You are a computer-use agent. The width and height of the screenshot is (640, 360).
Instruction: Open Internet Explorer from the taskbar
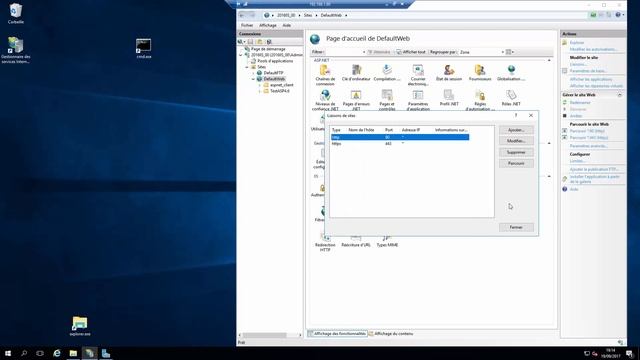57,353
